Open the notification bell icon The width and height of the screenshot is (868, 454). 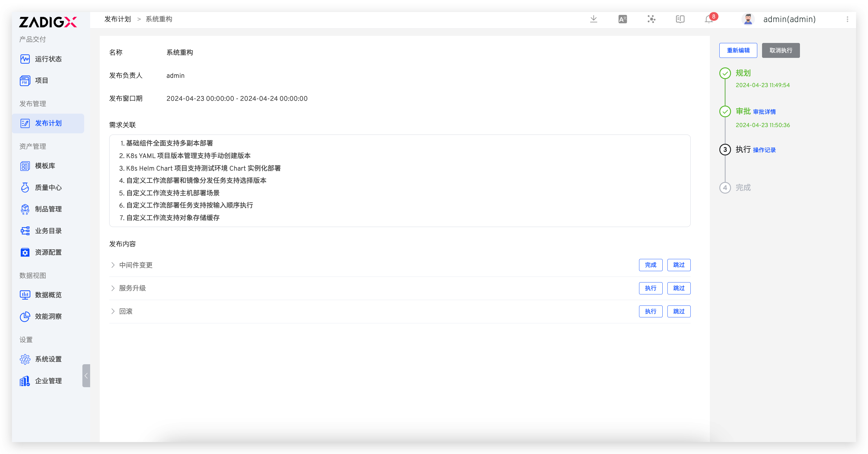tap(709, 19)
